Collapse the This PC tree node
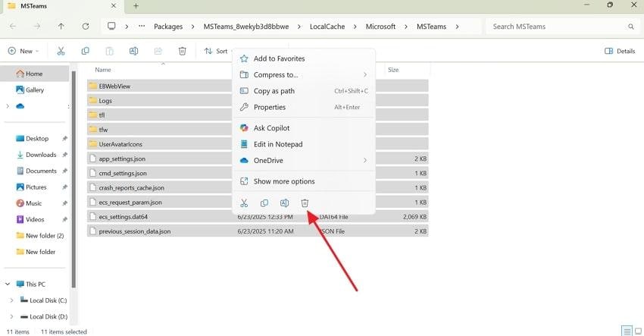The height and width of the screenshot is (336, 644). pyautogui.click(x=8, y=284)
